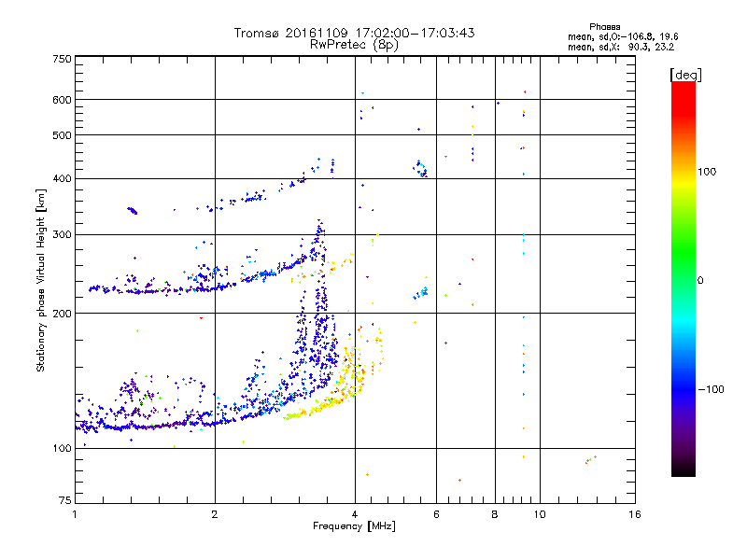Screen dimensions: 747x560
Task: Click the frequency axis tick label "10"
Action: tap(540, 514)
